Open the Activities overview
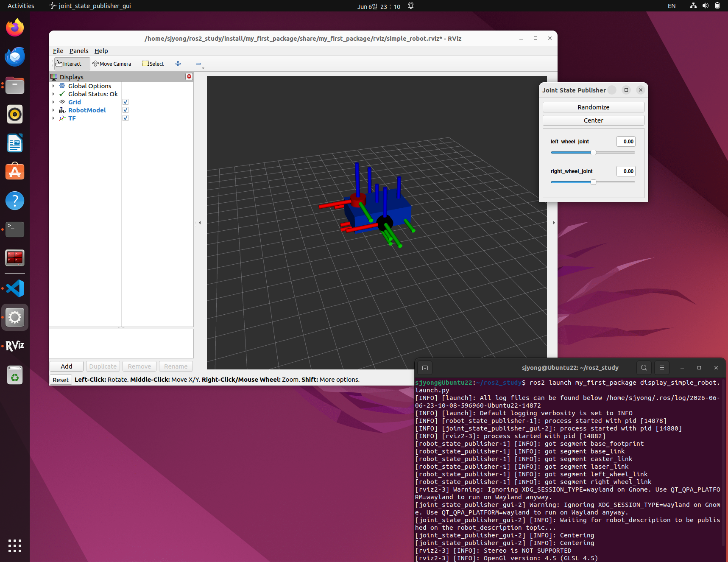728x562 pixels. pyautogui.click(x=21, y=6)
